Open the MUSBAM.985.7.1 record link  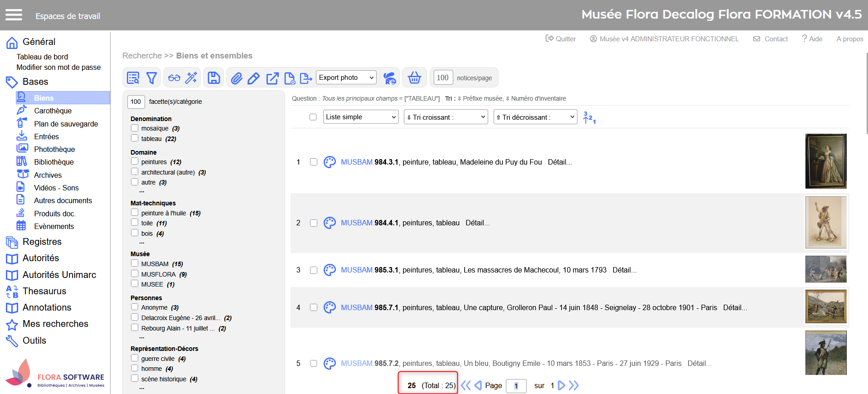369,307
